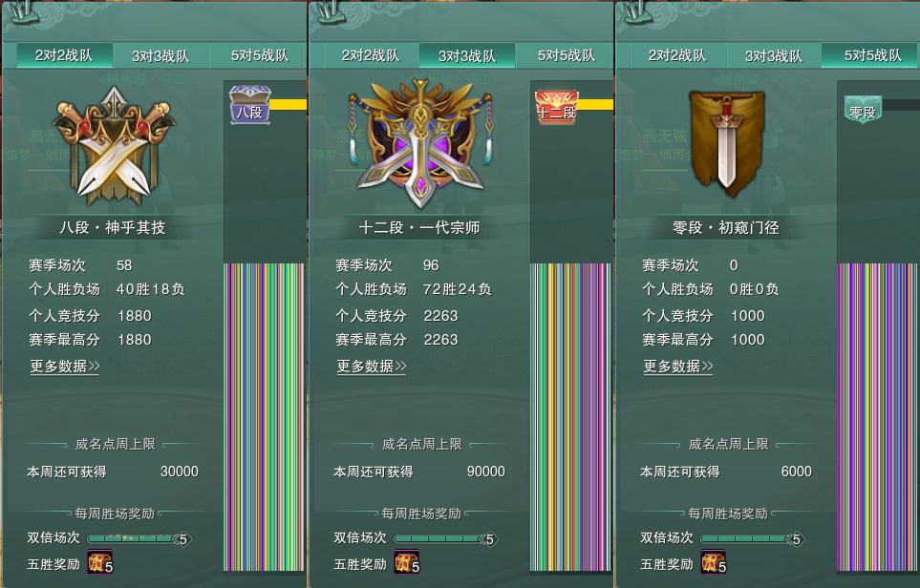Click the 五胜奖励 reward scroll in 5对5 panel
This screenshot has height=588, width=920.
(x=714, y=562)
